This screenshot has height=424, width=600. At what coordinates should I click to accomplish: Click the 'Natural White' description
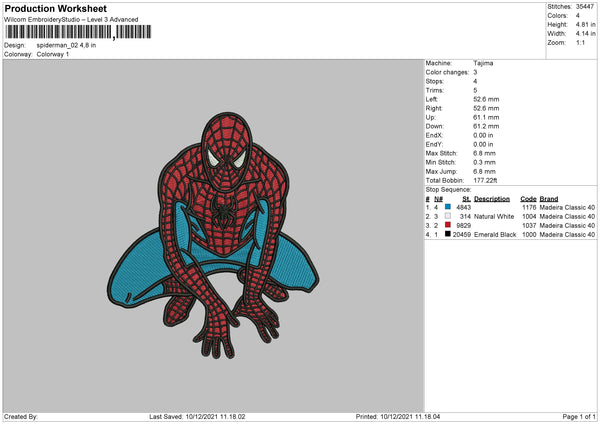click(494, 217)
